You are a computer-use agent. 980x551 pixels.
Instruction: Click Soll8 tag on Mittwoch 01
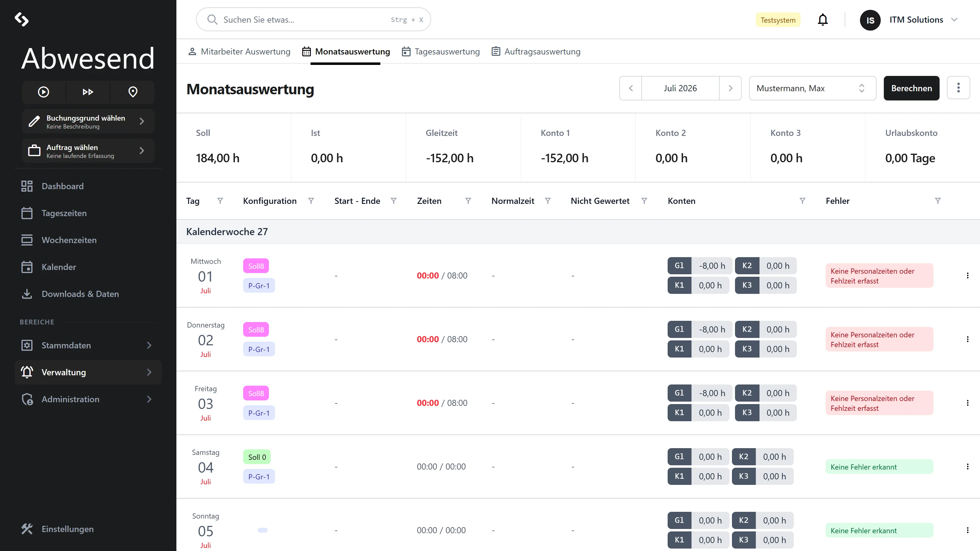tap(256, 266)
